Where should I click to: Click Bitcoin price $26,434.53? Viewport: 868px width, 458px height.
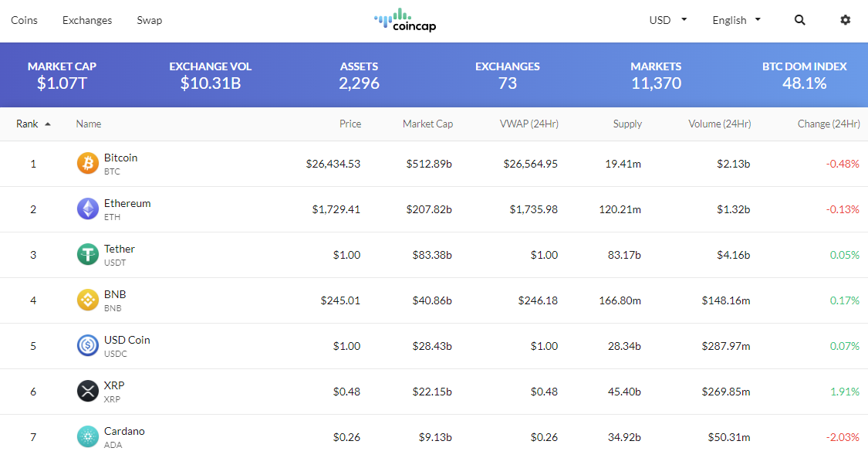pyautogui.click(x=333, y=164)
